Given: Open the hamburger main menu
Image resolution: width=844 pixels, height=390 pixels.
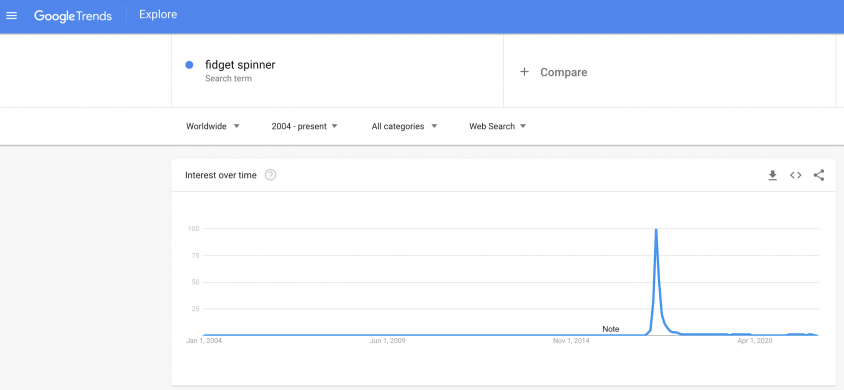Looking at the screenshot, I should tap(11, 16).
